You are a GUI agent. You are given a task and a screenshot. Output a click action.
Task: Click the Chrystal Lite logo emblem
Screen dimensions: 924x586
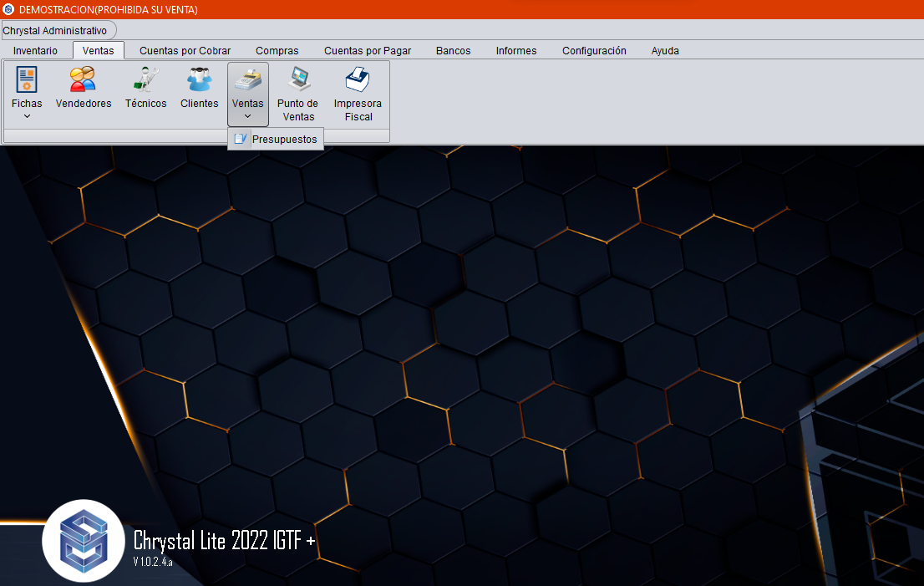pyautogui.click(x=83, y=541)
